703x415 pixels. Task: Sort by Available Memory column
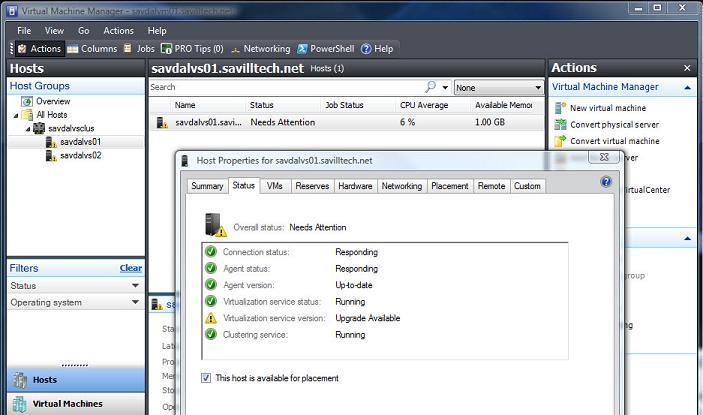pyautogui.click(x=503, y=105)
